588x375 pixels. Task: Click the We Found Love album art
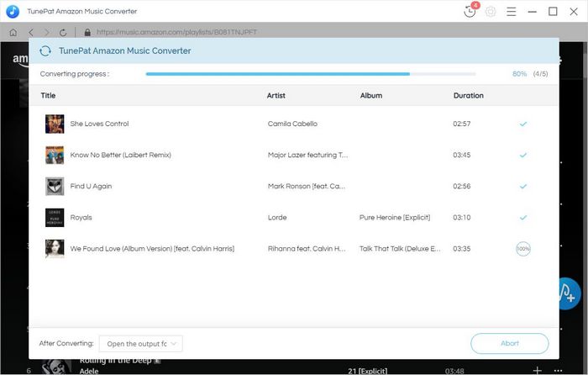point(55,249)
